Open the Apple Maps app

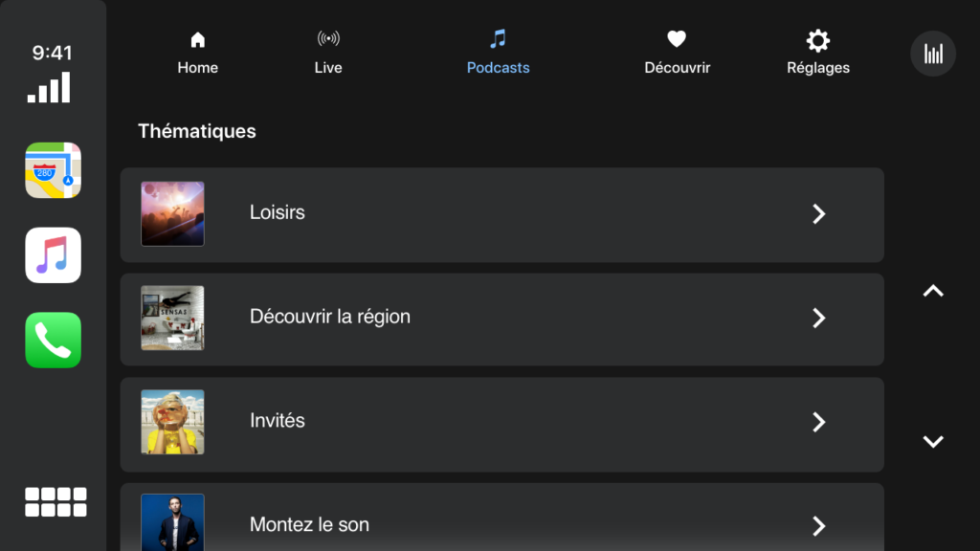[x=54, y=170]
